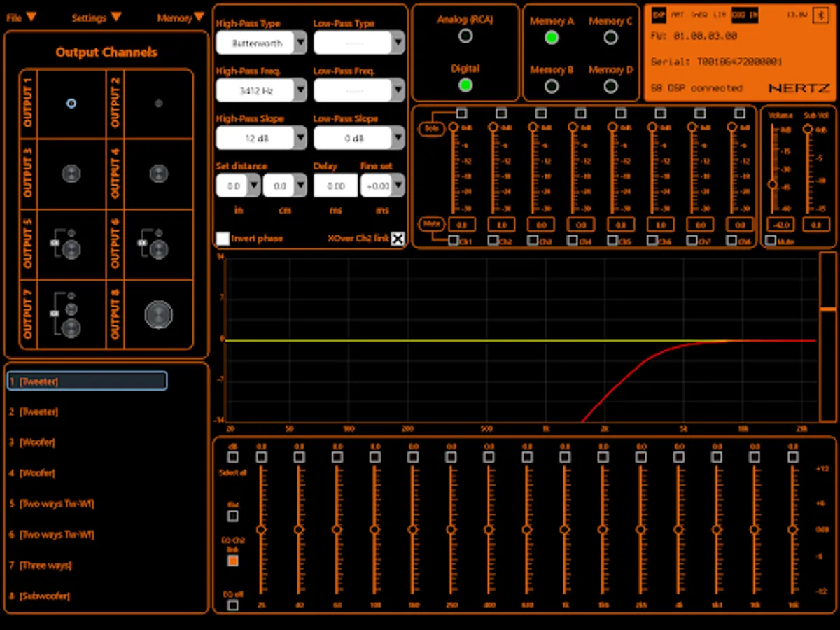Select Digital input
The image size is (840, 630).
point(465,85)
